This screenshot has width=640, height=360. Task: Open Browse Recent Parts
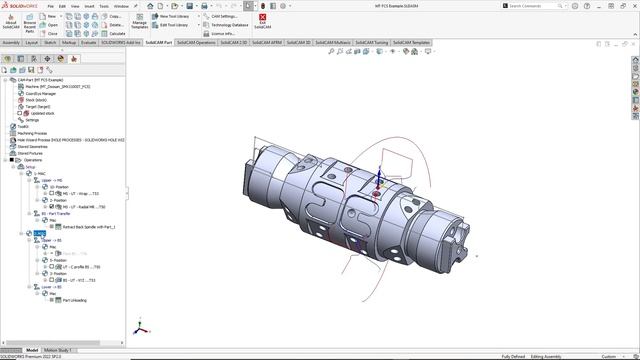[x=30, y=24]
